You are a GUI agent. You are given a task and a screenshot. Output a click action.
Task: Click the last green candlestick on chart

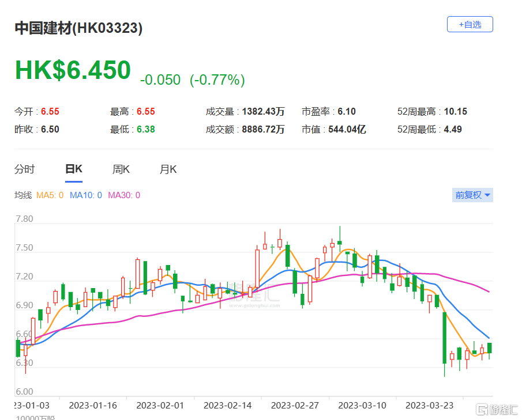(489, 348)
